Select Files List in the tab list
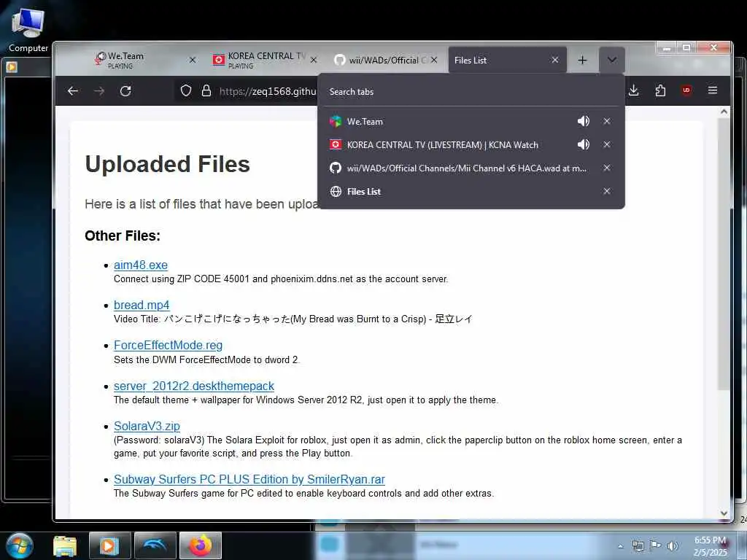This screenshot has width=747, height=560. [364, 192]
